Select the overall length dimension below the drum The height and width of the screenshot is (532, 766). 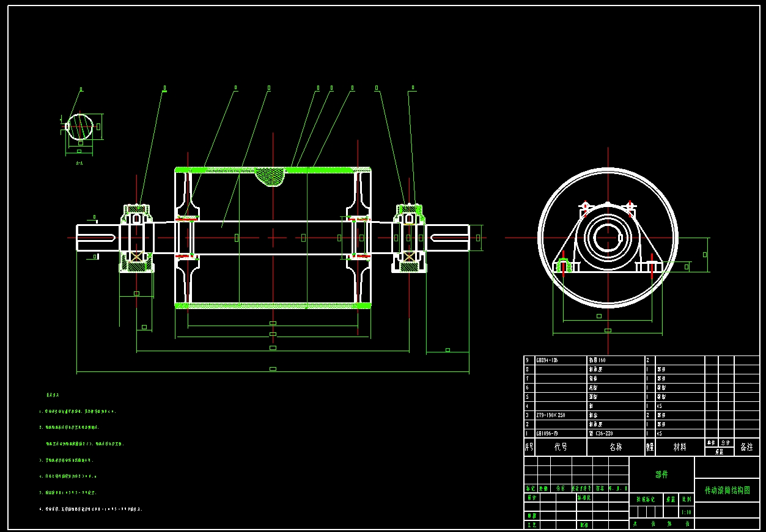point(273,369)
